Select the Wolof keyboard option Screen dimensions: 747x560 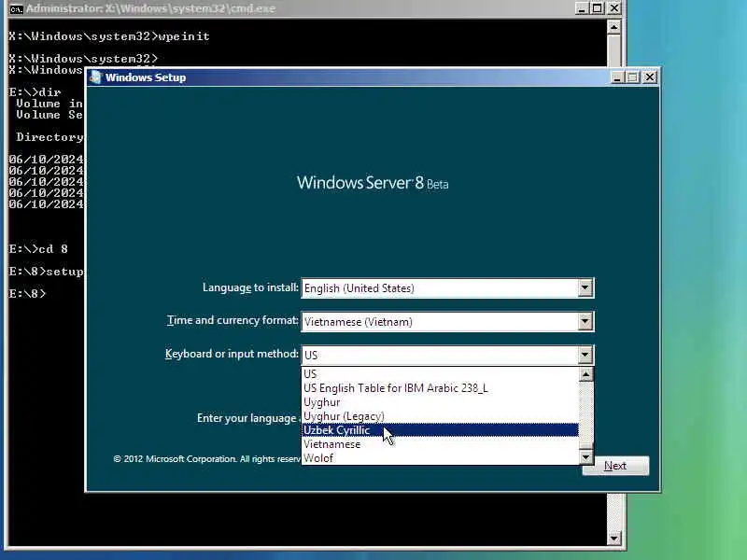440,458
